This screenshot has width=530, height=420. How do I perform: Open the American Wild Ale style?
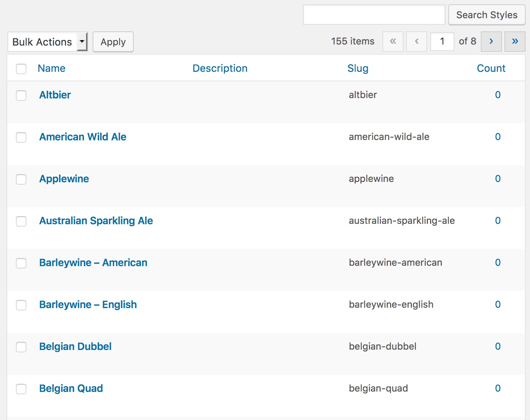pyautogui.click(x=83, y=137)
